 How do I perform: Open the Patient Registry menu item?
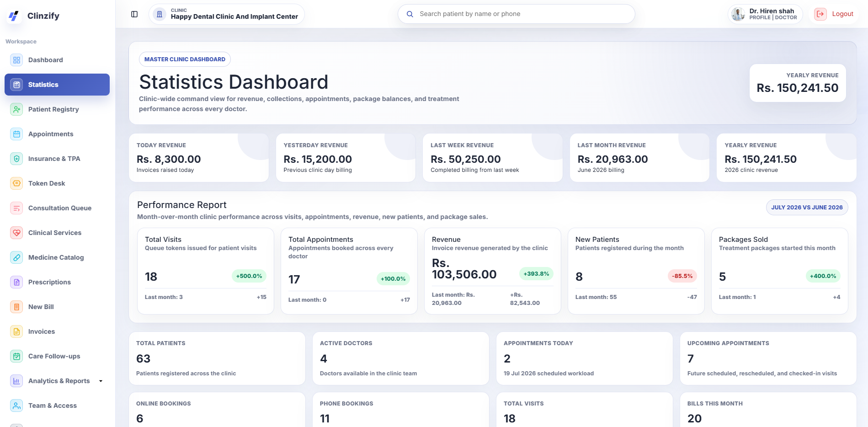tap(57, 109)
